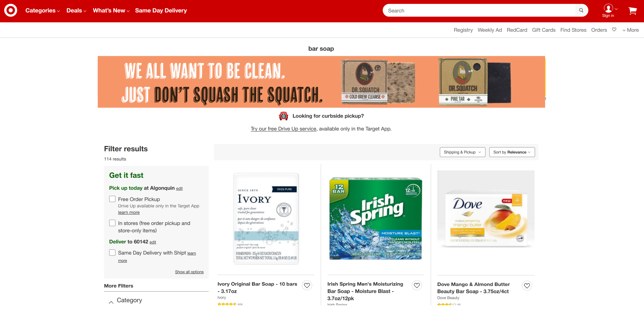Click the Dr. Squatch soap banner

[321, 82]
